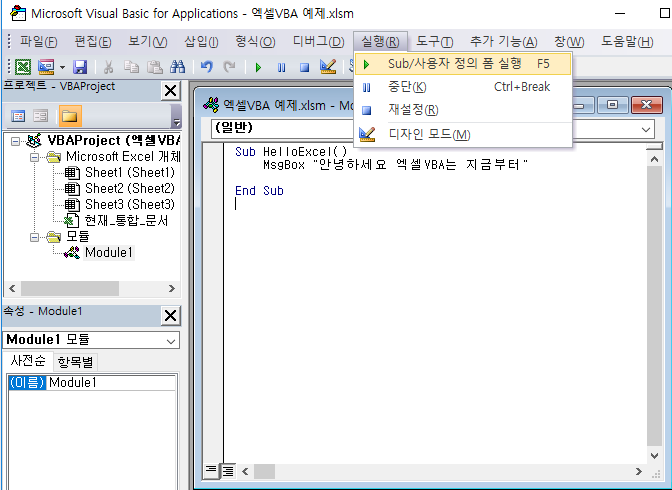Open the 파일(F) menu
The image size is (672, 490).
click(x=39, y=42)
